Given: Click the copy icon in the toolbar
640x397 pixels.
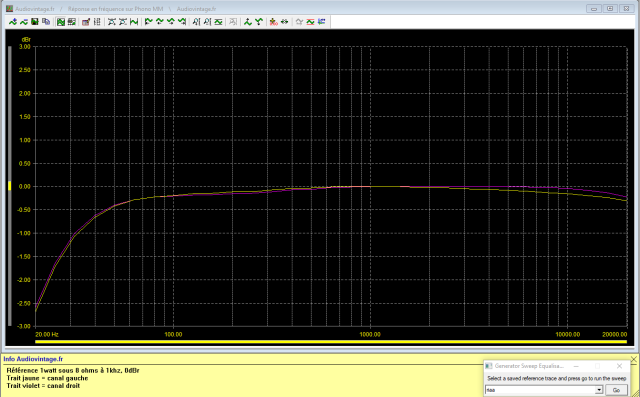Looking at the screenshot, I should click(x=46, y=22).
